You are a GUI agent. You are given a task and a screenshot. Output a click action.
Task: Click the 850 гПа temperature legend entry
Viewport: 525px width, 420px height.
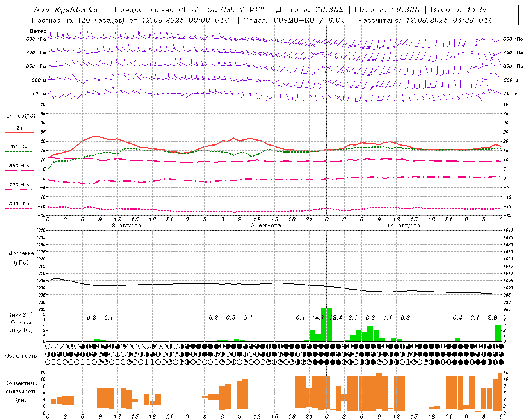19,166
